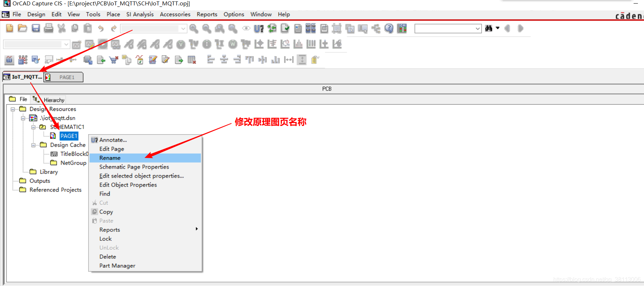Image resolution: width=644 pixels, height=286 pixels.
Task: Click the New document toolbar icon
Action: point(10,28)
